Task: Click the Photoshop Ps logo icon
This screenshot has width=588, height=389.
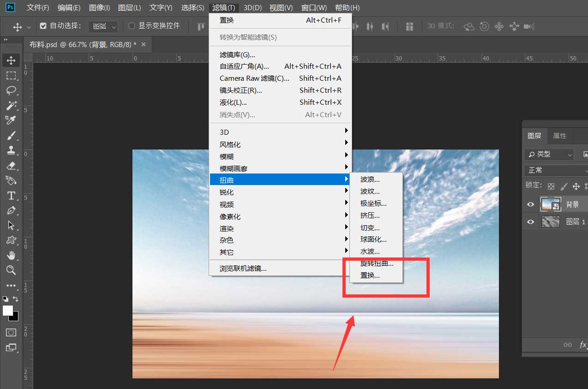Action: [x=10, y=7]
